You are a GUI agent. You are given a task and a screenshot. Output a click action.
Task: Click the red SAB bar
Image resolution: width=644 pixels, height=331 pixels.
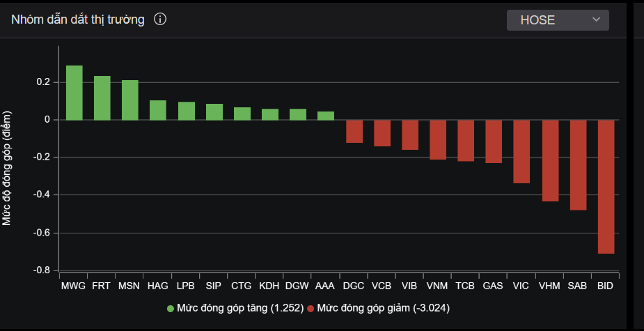tap(578, 165)
